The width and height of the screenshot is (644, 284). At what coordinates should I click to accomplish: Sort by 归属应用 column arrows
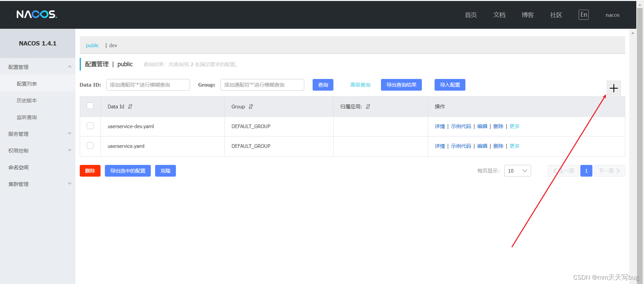coord(368,106)
